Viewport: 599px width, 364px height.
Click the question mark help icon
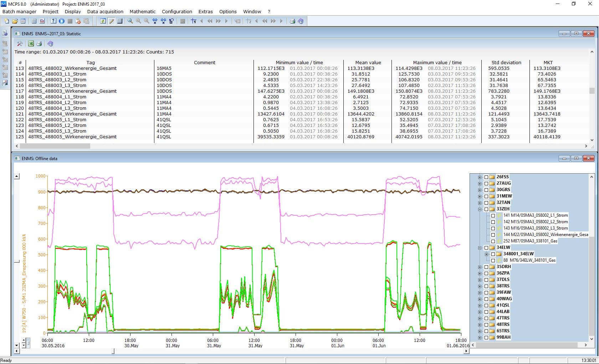pyautogui.click(x=53, y=21)
